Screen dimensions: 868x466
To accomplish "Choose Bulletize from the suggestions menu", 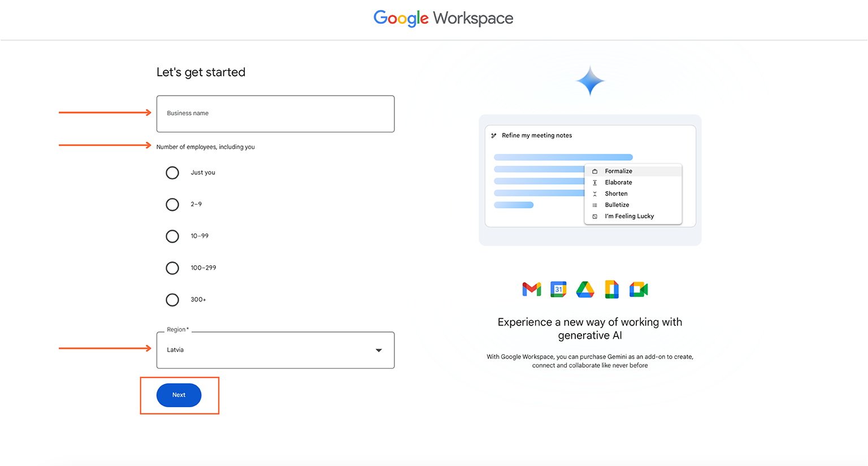I will [633, 205].
